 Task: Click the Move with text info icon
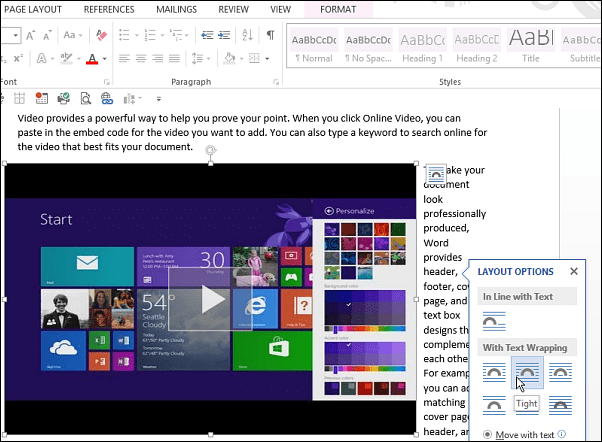[x=562, y=434]
